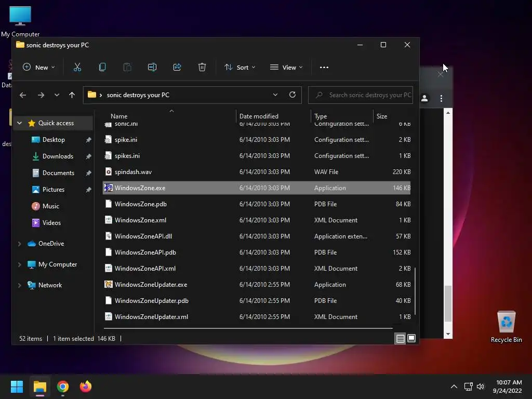Launch Firefox from the taskbar

point(86,387)
